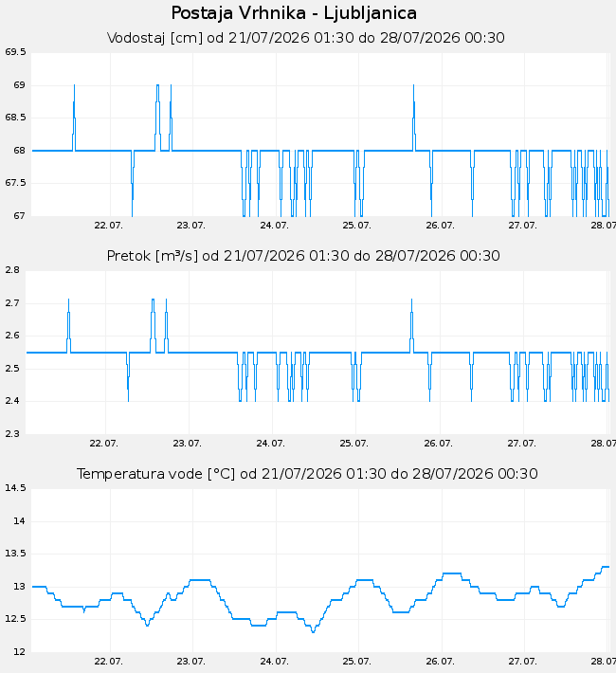
Task: Click the 2.8 tick on Pretok axis
Action: (12, 270)
